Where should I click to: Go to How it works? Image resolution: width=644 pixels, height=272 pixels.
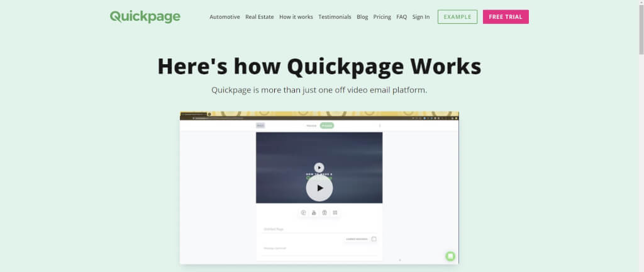click(x=296, y=17)
